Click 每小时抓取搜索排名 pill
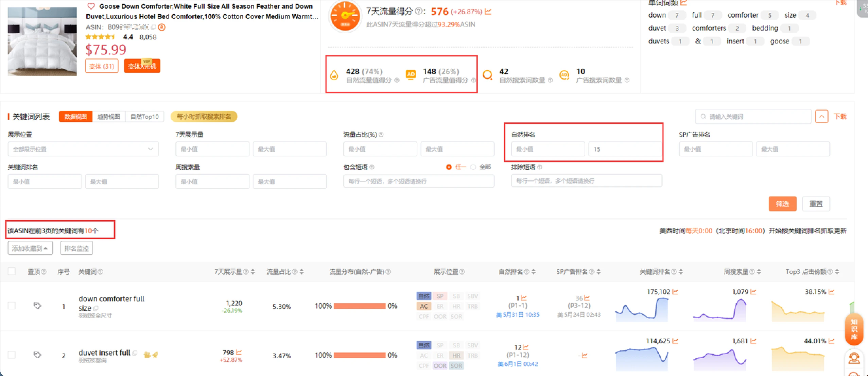 click(x=204, y=117)
